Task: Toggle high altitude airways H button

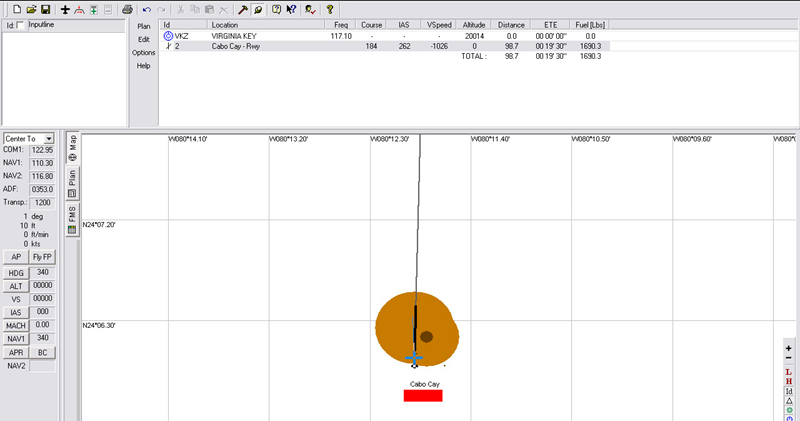Action: pyautogui.click(x=789, y=381)
